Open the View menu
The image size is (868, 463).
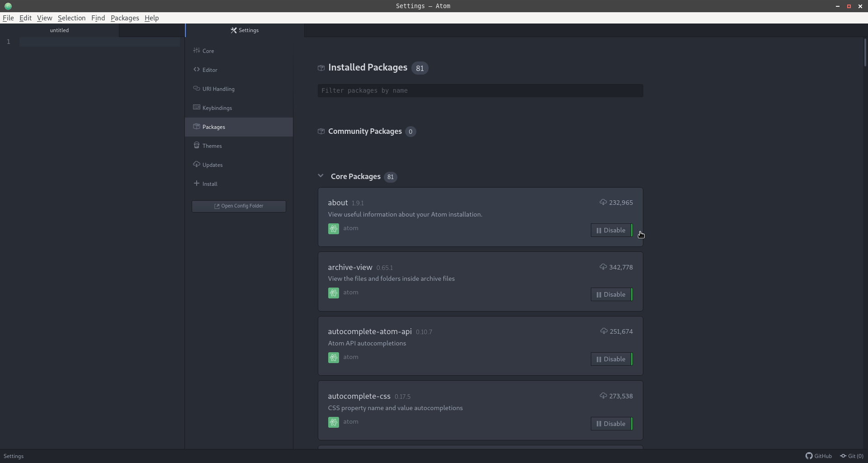(x=44, y=18)
